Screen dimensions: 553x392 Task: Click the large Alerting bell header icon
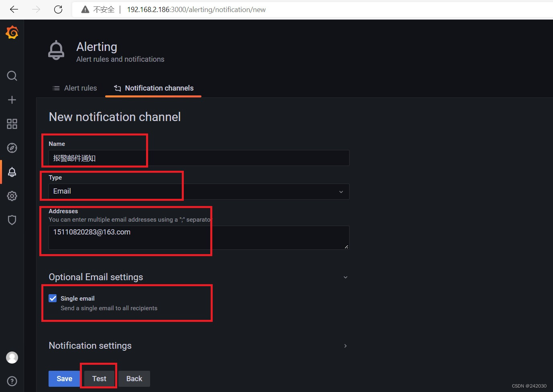[x=56, y=50]
